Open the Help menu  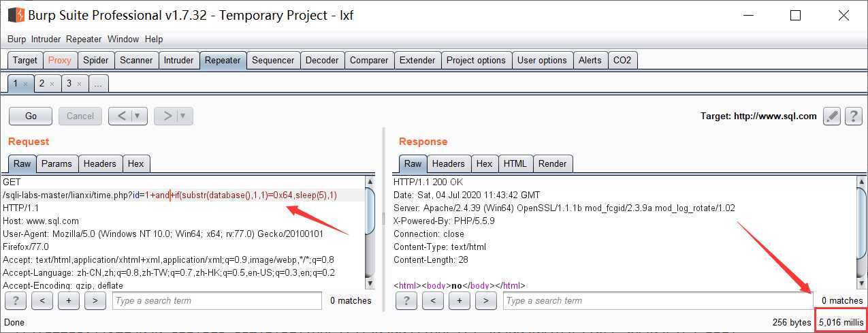point(154,39)
